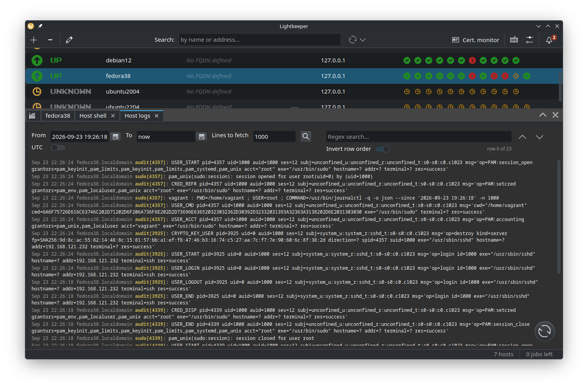The height and width of the screenshot is (389, 588).
Task: Toggle the Invert row order switch
Action: (x=383, y=149)
